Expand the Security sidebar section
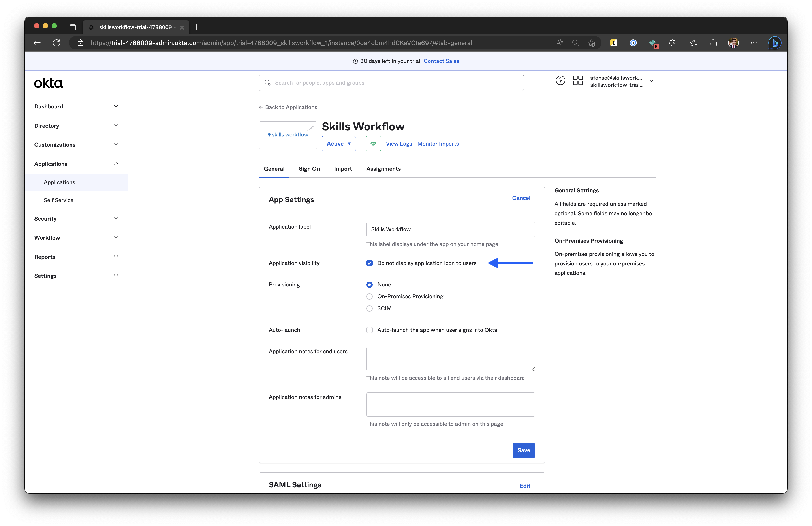This screenshot has width=812, height=526. tap(76, 219)
